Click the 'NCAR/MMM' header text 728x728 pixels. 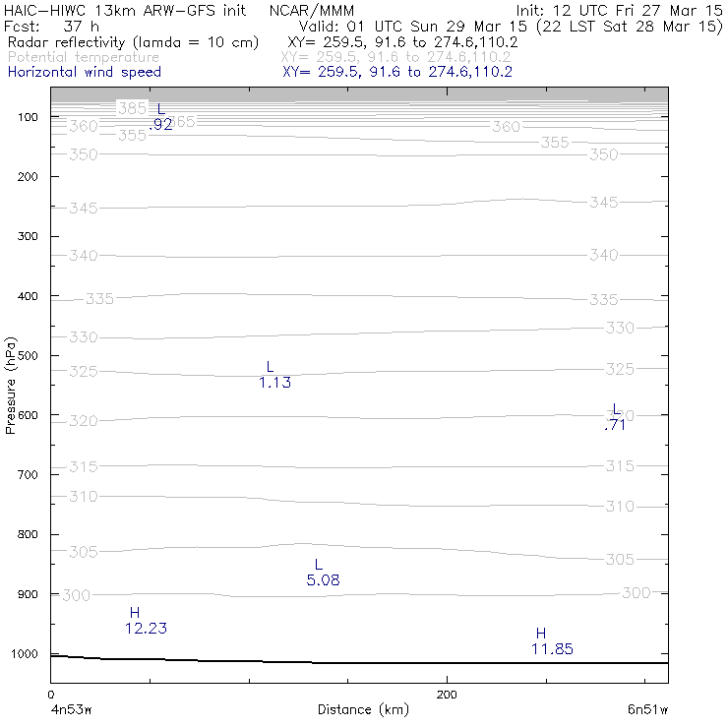312,10
